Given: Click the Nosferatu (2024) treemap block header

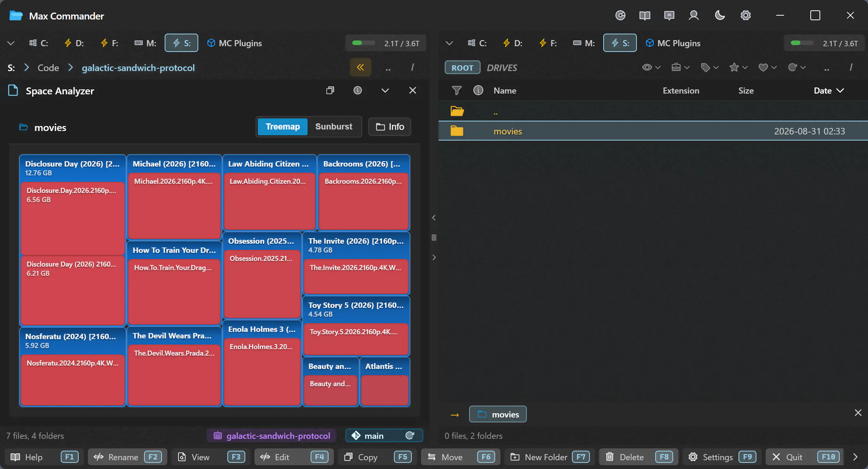Looking at the screenshot, I should 73,340.
